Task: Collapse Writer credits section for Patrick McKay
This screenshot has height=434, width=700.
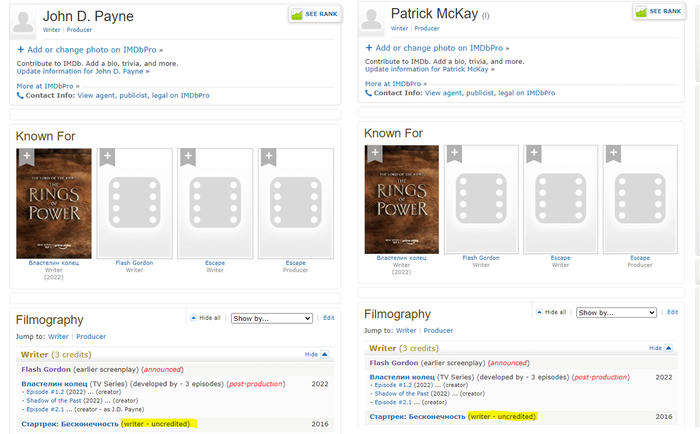Action: point(655,348)
